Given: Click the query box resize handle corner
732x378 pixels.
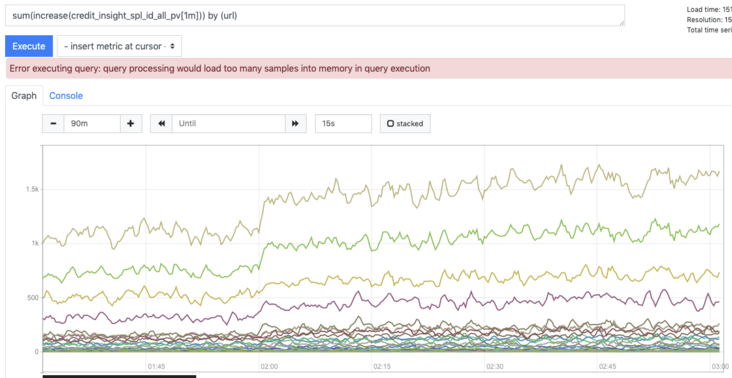Looking at the screenshot, I should tap(621, 23).
